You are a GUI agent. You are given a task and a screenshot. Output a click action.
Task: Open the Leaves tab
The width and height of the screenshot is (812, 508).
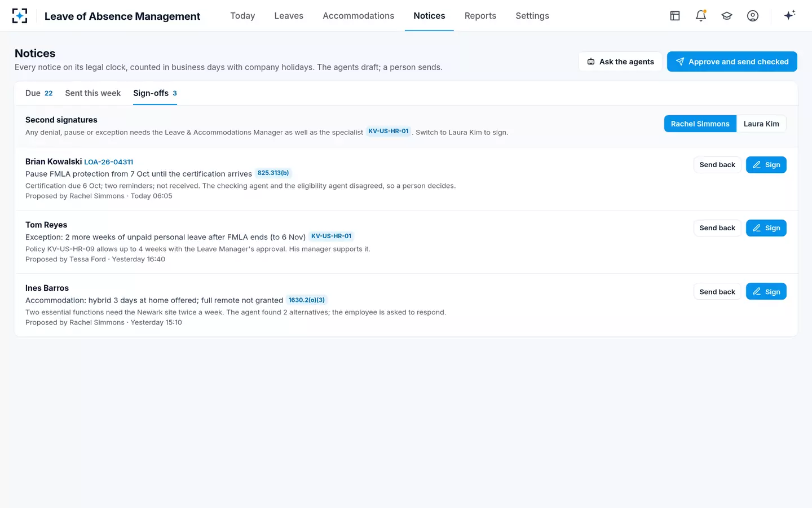pyautogui.click(x=289, y=16)
